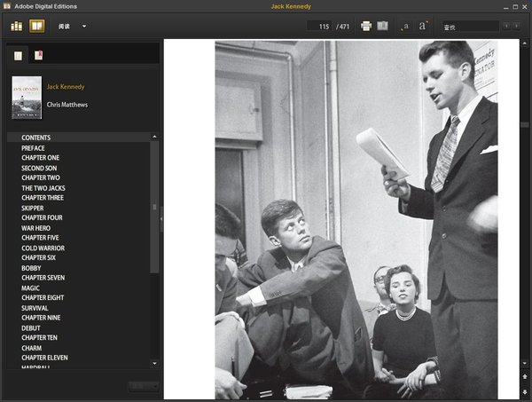Open CHAPTER ELEVEN entry
Screen dimensions: 532x402
[x=44, y=358]
